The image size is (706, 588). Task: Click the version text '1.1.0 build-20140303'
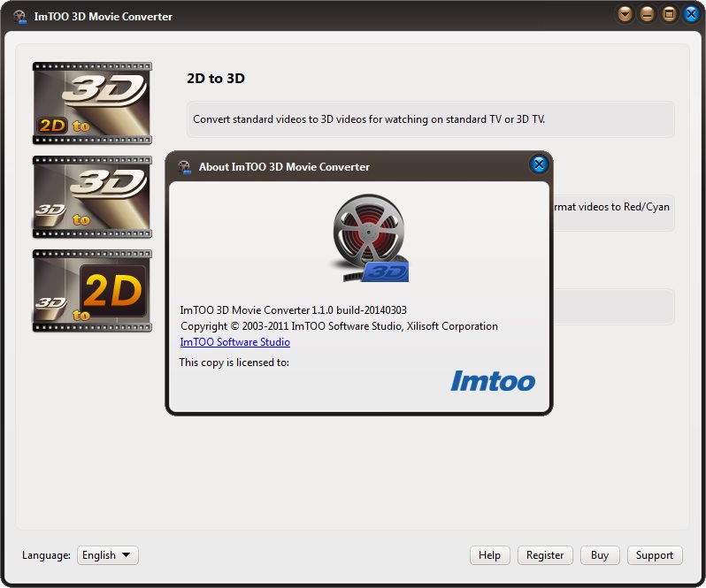point(359,310)
